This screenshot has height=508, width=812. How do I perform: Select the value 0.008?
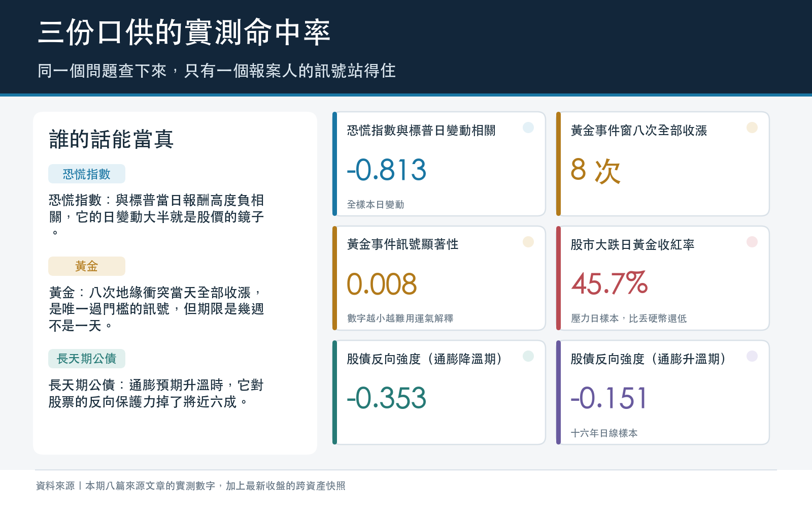click(382, 284)
